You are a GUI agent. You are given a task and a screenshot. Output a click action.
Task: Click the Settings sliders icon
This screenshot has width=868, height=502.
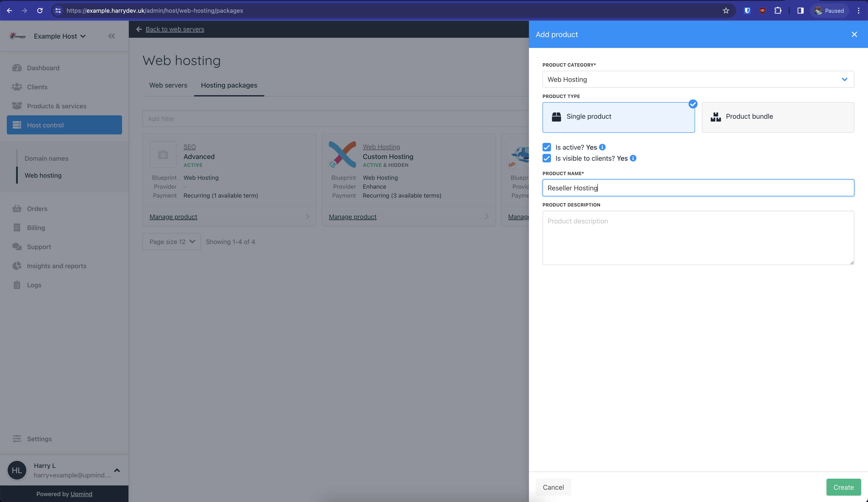[x=17, y=439]
